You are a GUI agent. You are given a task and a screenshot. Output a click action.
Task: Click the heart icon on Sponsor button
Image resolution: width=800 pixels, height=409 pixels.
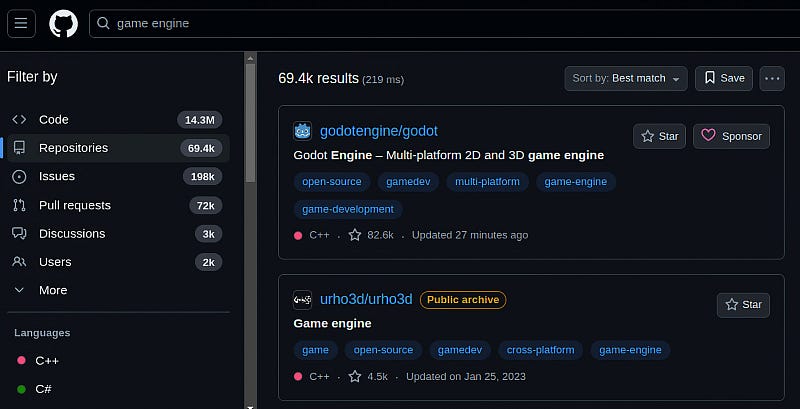(708, 136)
